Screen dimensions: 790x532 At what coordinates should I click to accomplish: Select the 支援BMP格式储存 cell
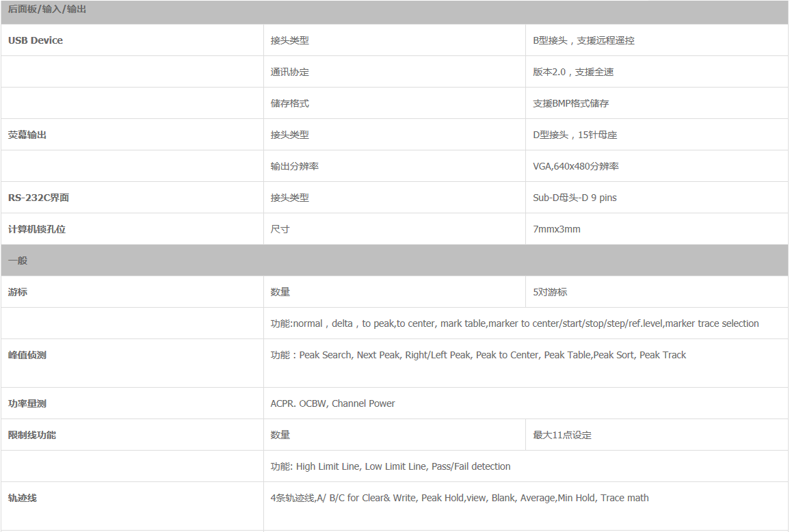click(571, 103)
